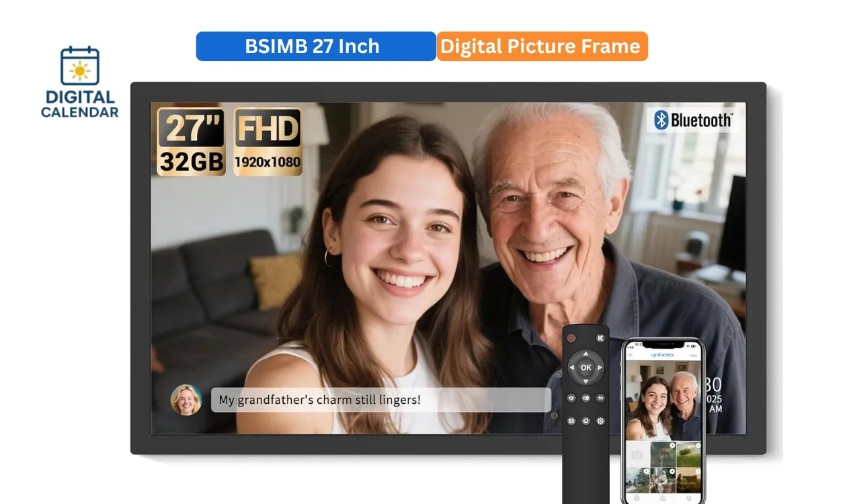Open settings with the remote's gear icon
The width and height of the screenshot is (847, 504).
(600, 421)
